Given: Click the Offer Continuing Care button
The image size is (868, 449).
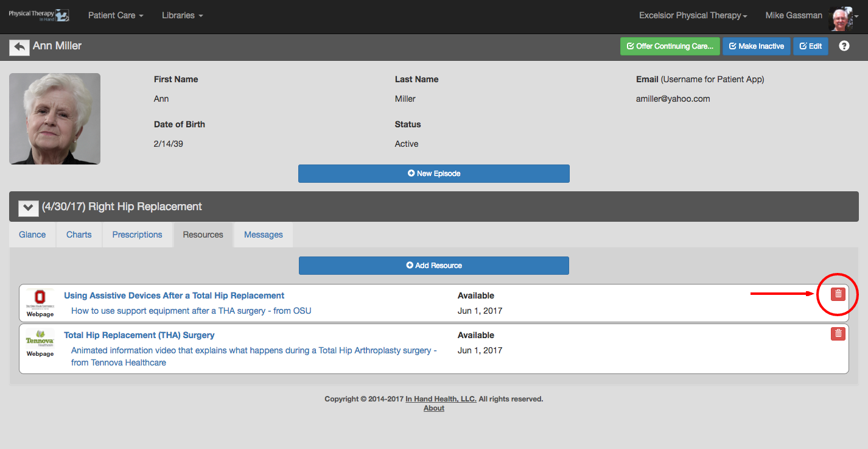Looking at the screenshot, I should coord(670,46).
